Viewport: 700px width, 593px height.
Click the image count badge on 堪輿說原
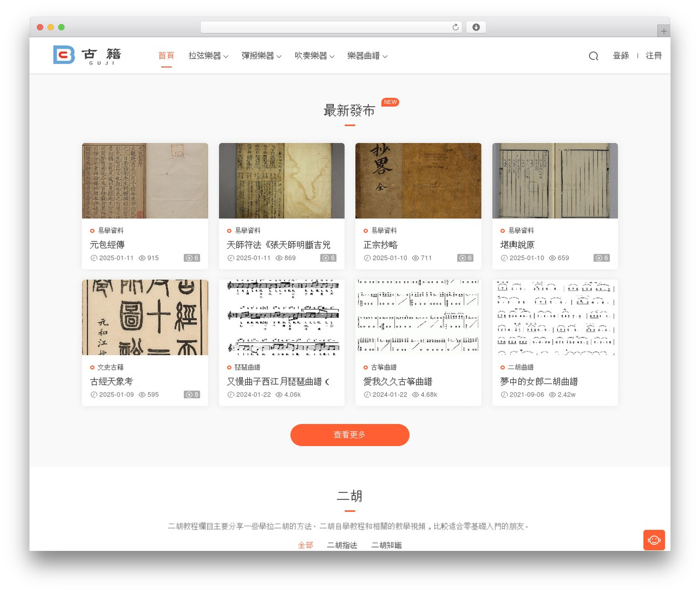coord(602,258)
